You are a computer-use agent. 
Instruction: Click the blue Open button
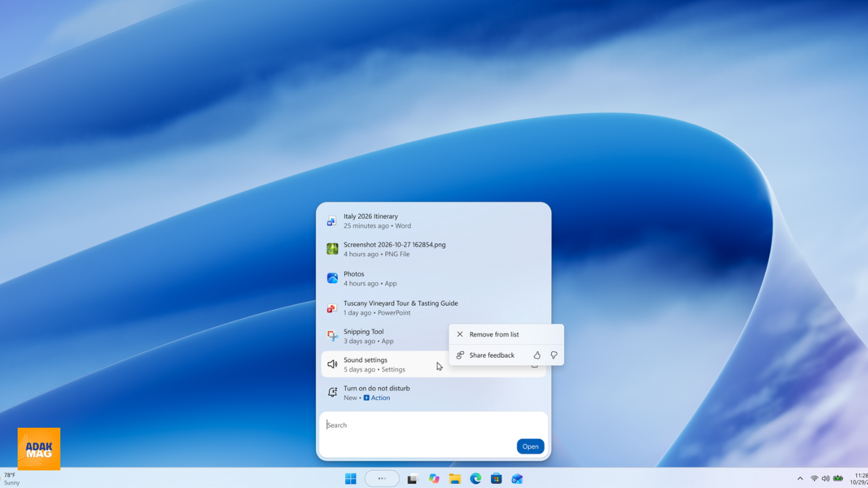(530, 446)
